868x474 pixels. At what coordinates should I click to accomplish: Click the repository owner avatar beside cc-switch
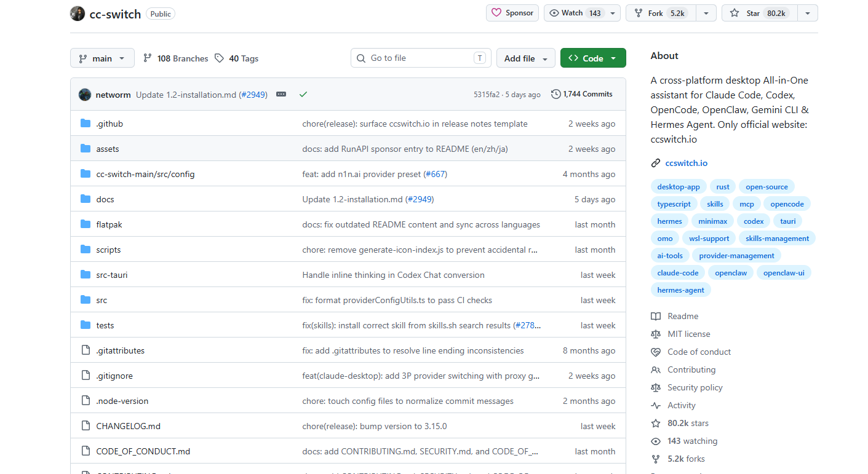click(x=78, y=14)
